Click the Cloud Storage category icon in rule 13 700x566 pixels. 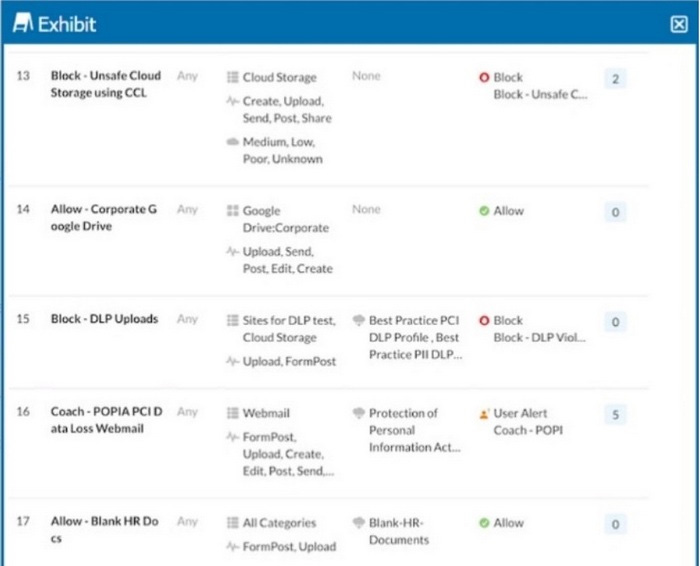point(233,77)
